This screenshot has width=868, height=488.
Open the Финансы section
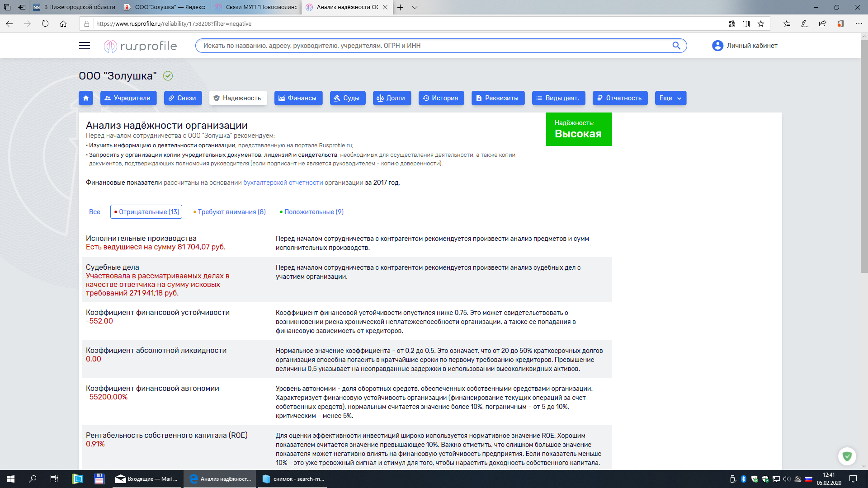tap(298, 98)
